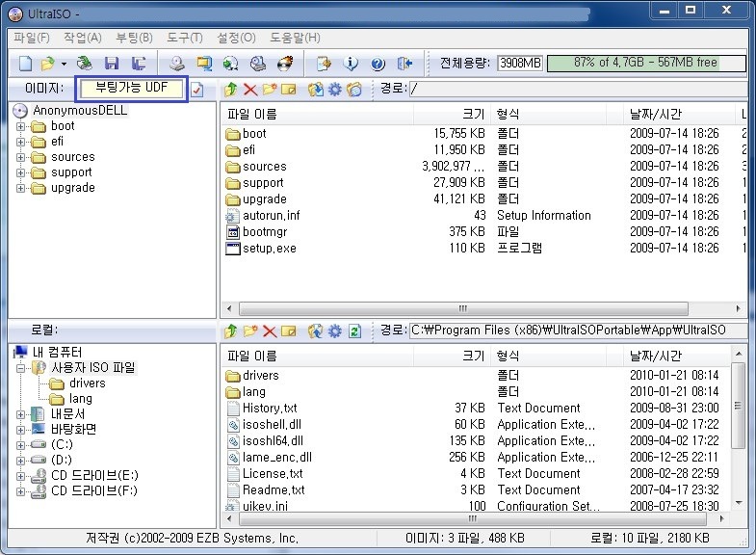Expand the (C:) drive node
The width and height of the screenshot is (756, 555).
20,445
